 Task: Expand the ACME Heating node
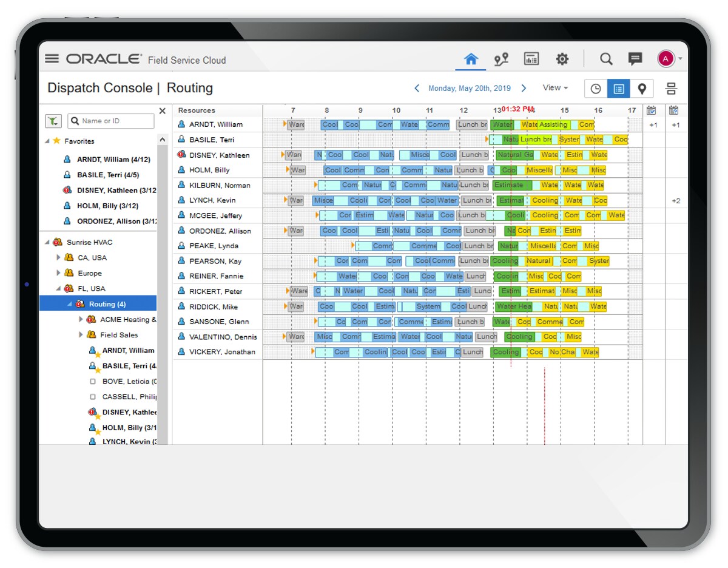(x=81, y=320)
